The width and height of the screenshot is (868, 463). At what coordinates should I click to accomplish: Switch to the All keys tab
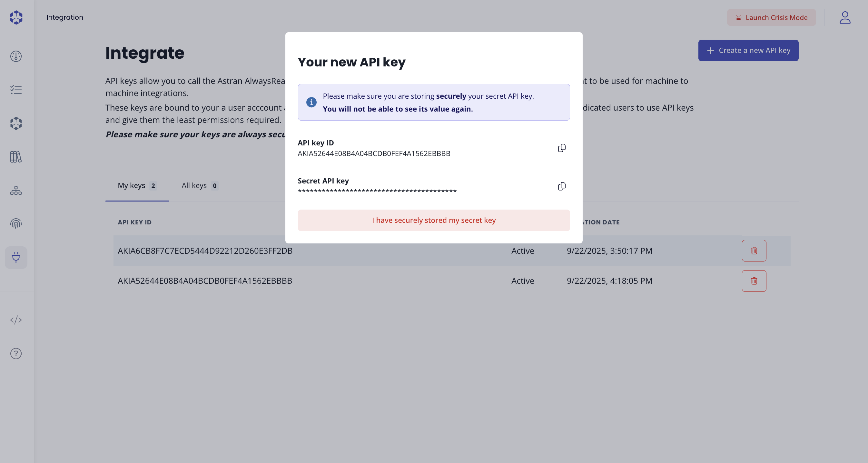tap(200, 185)
